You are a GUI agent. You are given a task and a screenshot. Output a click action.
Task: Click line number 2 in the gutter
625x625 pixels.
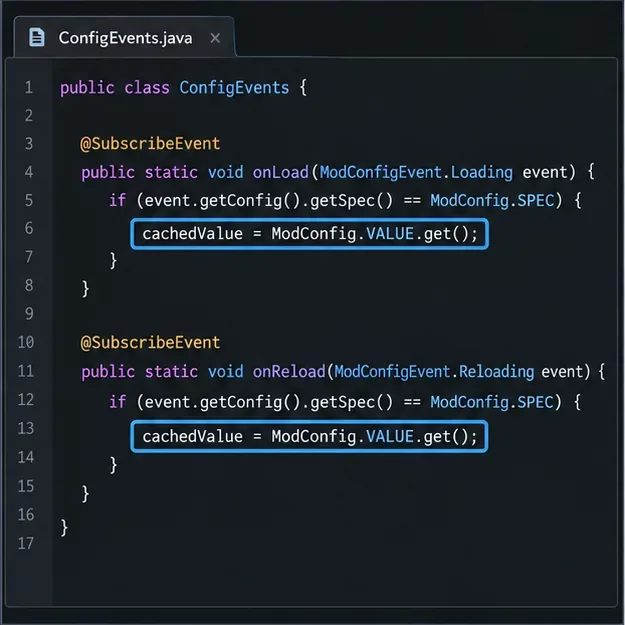tap(29, 116)
